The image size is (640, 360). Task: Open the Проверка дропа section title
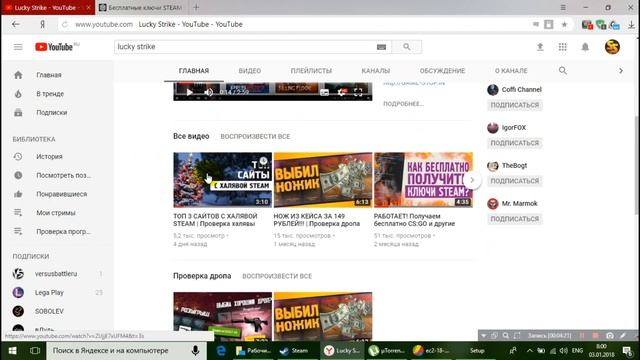202,276
